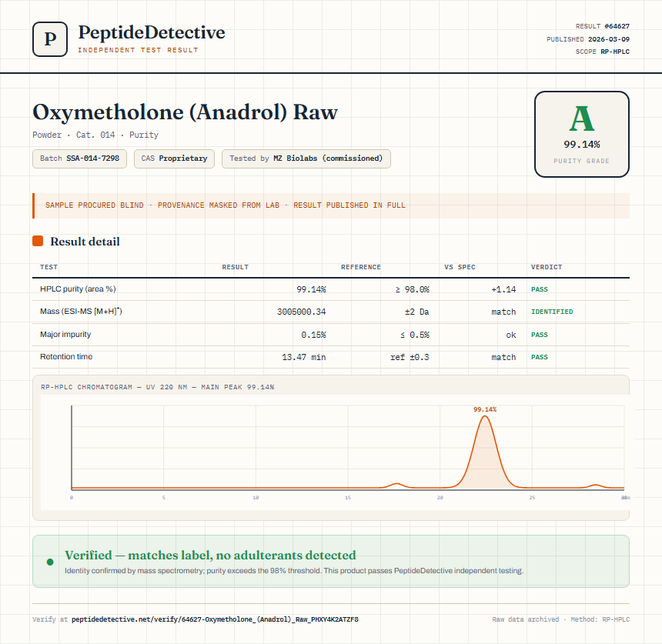Click the Tested by MZ Biolabs chip
The height and width of the screenshot is (644, 662).
point(306,158)
